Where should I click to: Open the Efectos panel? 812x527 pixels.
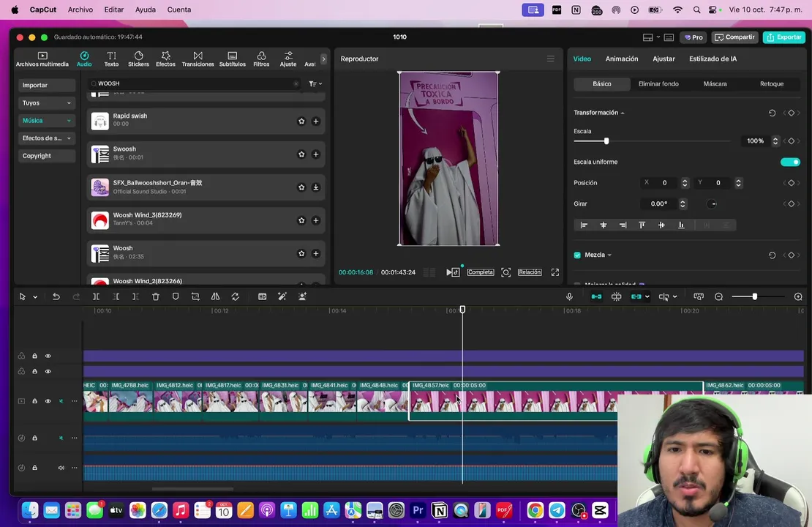pyautogui.click(x=166, y=59)
